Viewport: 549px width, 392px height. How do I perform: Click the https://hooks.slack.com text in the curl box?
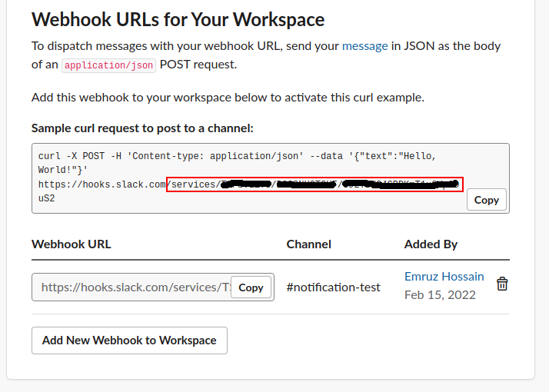click(x=101, y=185)
